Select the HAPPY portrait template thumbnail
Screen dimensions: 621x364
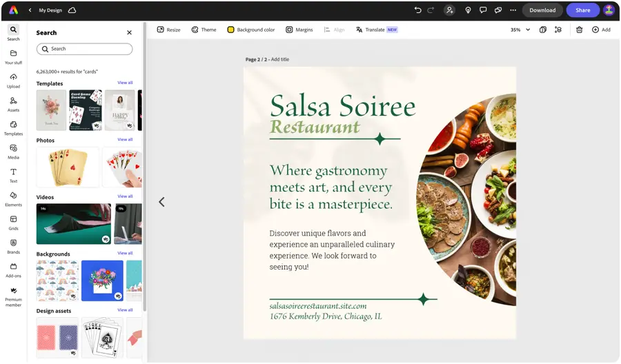click(119, 110)
